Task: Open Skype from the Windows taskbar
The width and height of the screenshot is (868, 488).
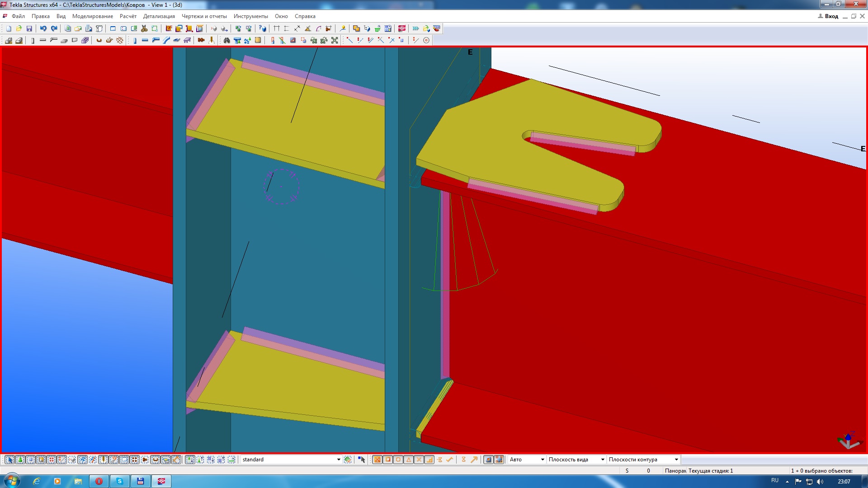Action: 119,481
